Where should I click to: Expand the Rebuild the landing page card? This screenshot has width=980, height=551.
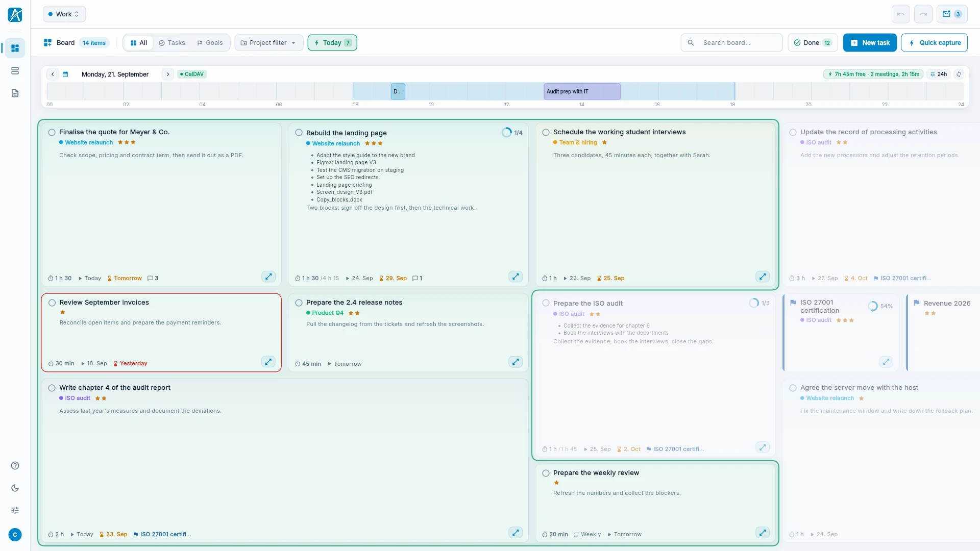516,277
